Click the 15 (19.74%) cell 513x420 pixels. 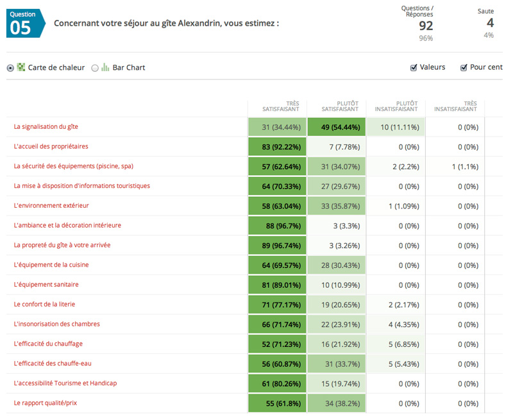336,383
